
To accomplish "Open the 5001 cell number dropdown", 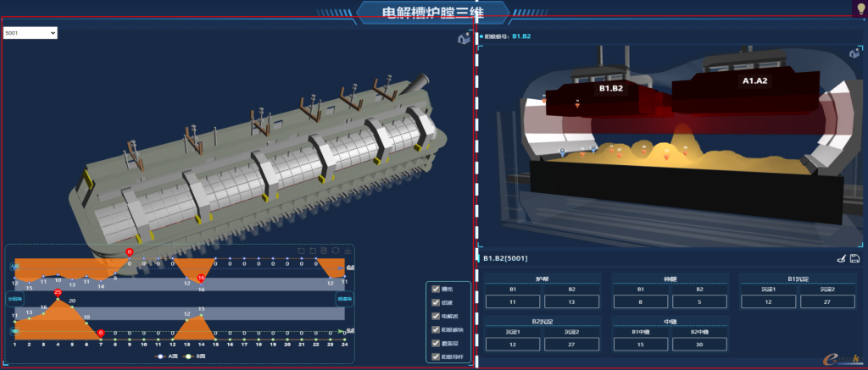I will [x=30, y=32].
